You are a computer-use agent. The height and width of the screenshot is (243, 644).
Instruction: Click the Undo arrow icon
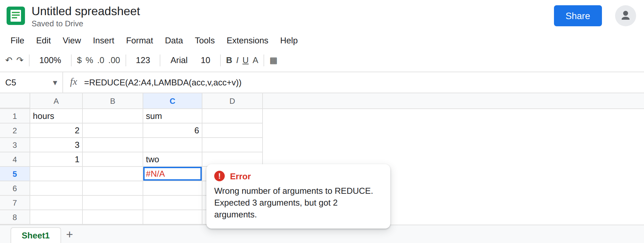pos(9,60)
